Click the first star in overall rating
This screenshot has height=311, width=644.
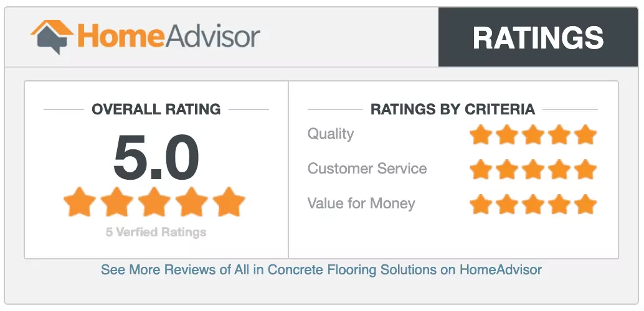pos(80,203)
